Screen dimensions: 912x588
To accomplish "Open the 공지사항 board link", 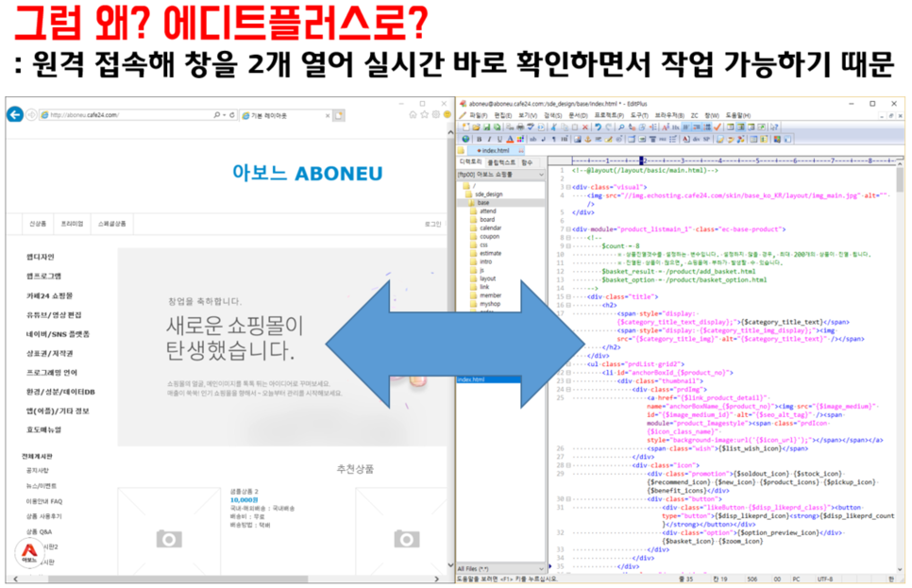I will (38, 470).
